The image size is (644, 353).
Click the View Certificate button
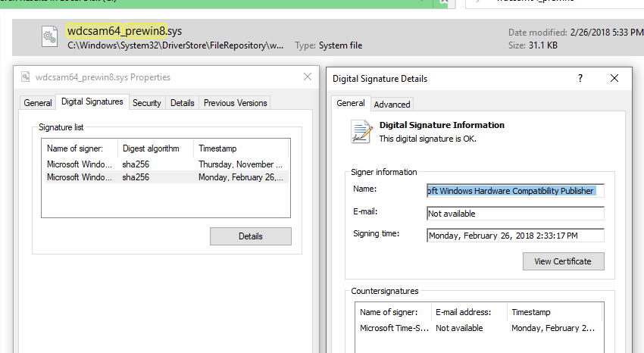563,261
